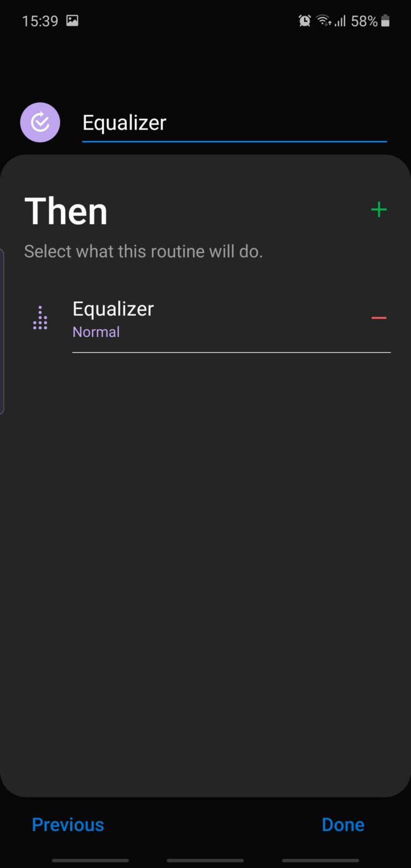This screenshot has height=868, width=411.
Task: Tap the alarm icon in status bar
Action: [305, 21]
